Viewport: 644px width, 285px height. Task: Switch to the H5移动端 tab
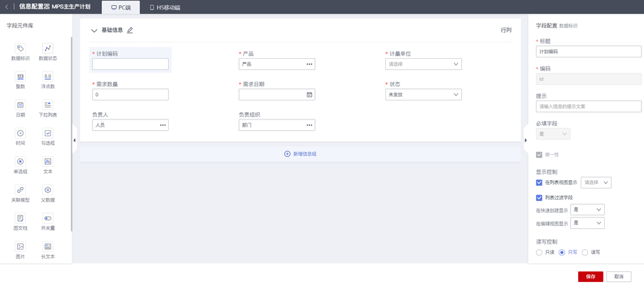(x=165, y=8)
